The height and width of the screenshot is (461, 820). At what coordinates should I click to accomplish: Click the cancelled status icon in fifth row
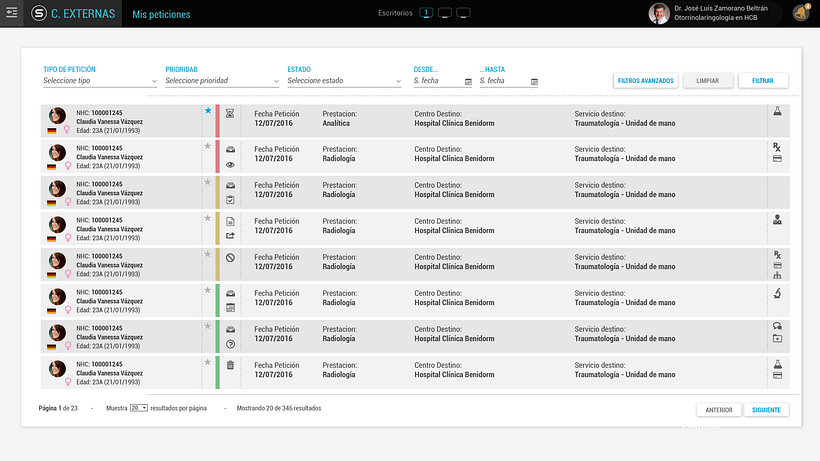230,258
